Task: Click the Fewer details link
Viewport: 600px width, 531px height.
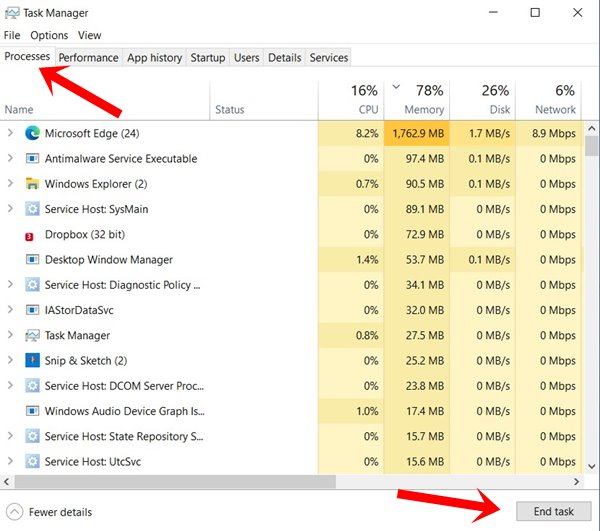Action: 60,512
